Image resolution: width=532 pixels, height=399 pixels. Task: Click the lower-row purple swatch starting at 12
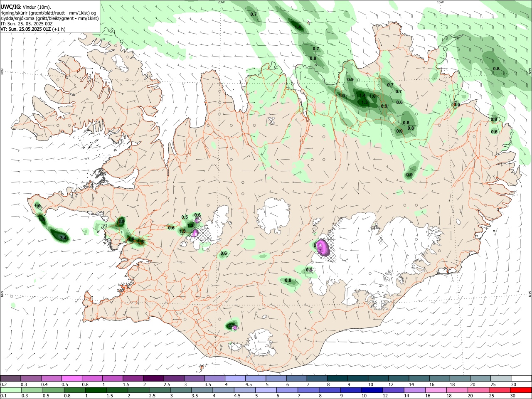pos(393,390)
